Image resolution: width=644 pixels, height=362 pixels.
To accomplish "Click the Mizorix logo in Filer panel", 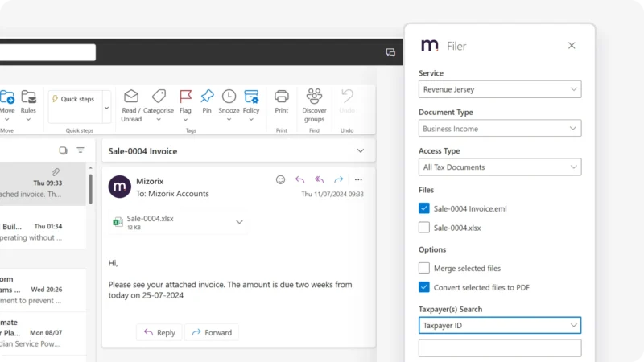I will 430,45.
